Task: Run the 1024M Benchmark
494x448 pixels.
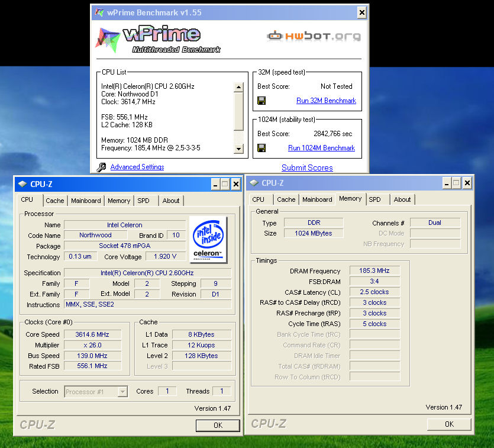Action: tap(321, 148)
